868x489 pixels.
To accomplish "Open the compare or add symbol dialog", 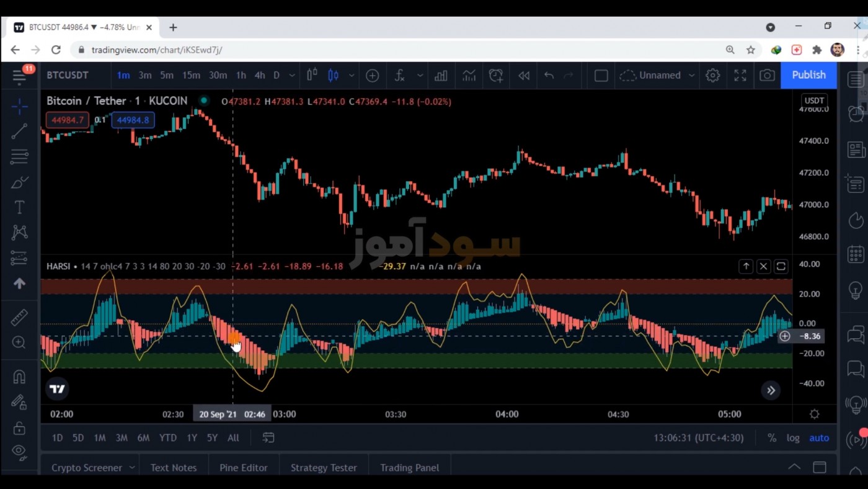I will coord(372,75).
